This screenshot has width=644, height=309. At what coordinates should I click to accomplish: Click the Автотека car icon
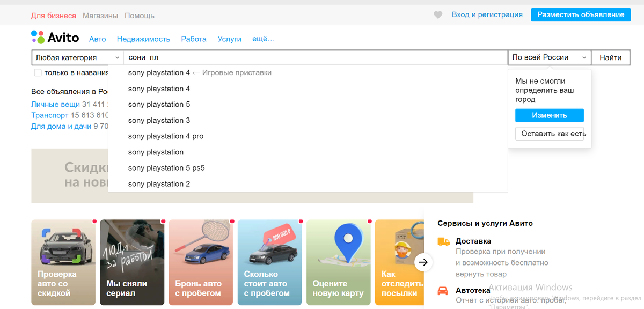(443, 291)
